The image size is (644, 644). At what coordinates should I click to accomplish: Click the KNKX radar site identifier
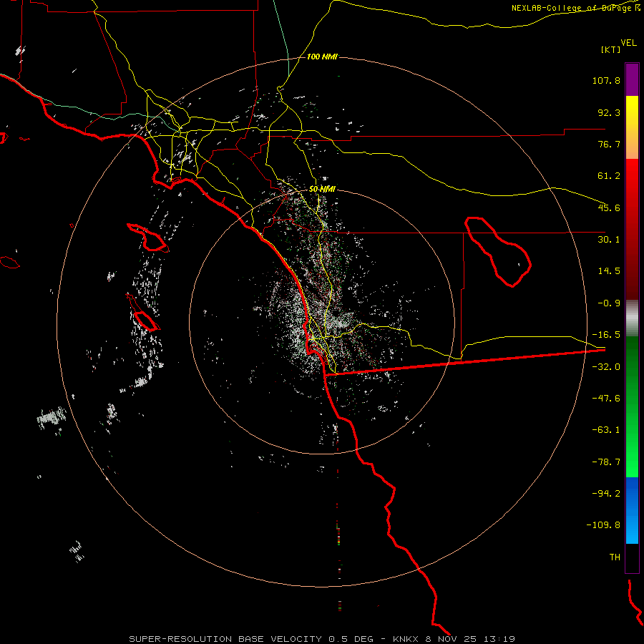tap(407, 639)
